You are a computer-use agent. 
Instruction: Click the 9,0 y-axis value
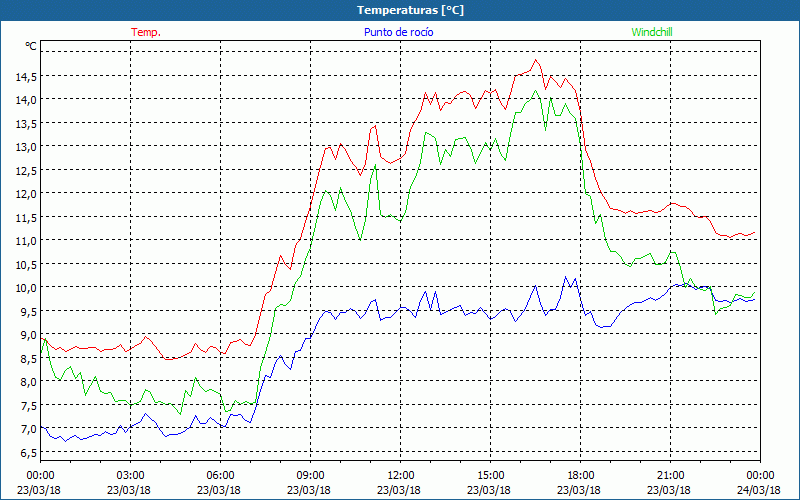[x=29, y=335]
